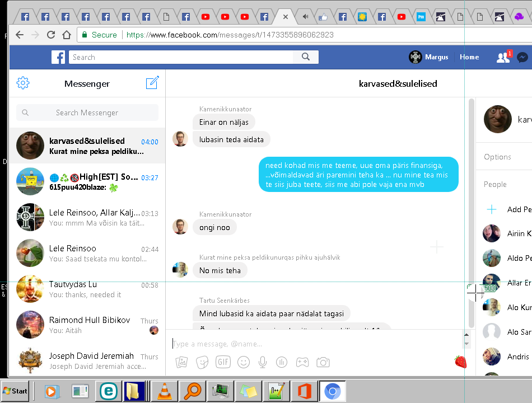Send the strawberry emoji
This screenshot has height=403, width=532.
click(460, 362)
